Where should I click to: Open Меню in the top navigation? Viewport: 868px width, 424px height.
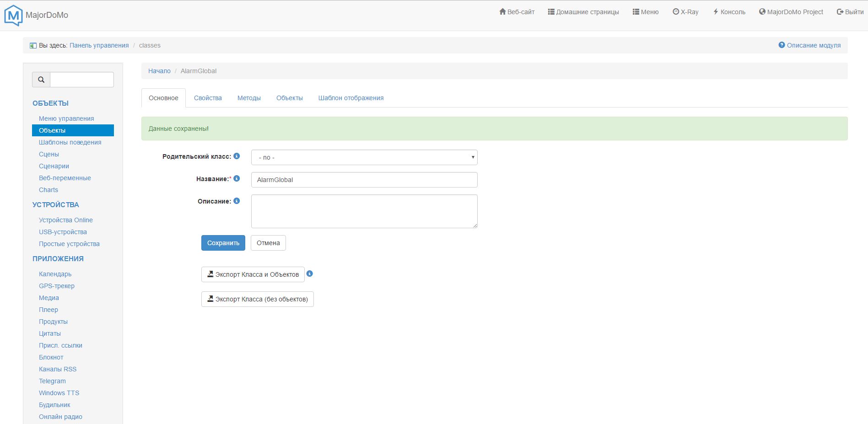click(646, 12)
